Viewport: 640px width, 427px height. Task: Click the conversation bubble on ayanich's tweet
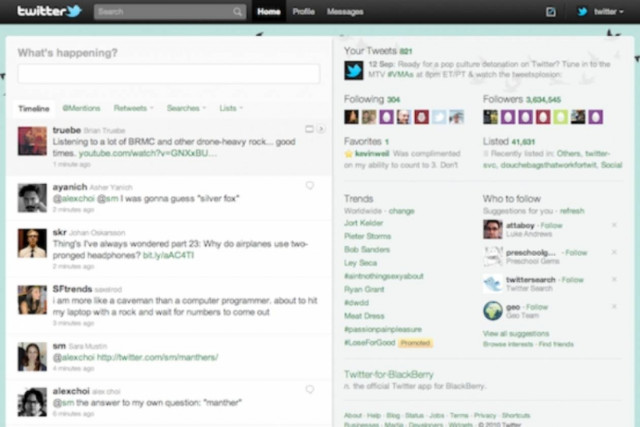coord(309,185)
